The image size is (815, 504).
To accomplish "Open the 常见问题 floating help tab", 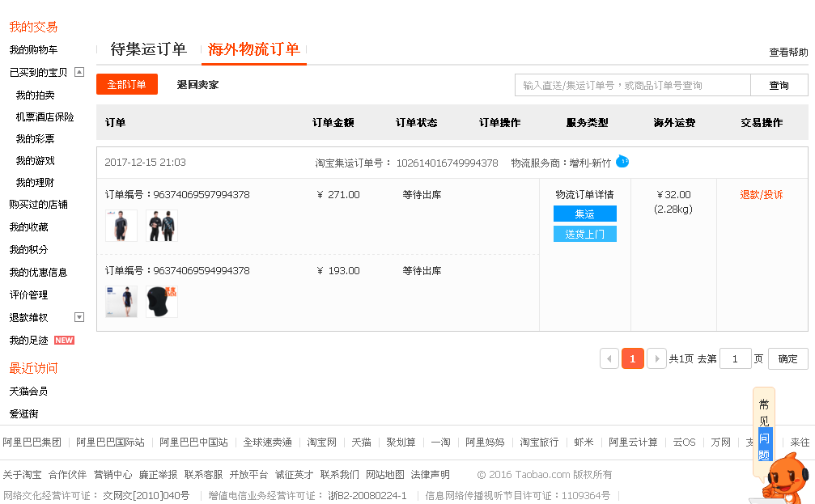I will coord(764,430).
